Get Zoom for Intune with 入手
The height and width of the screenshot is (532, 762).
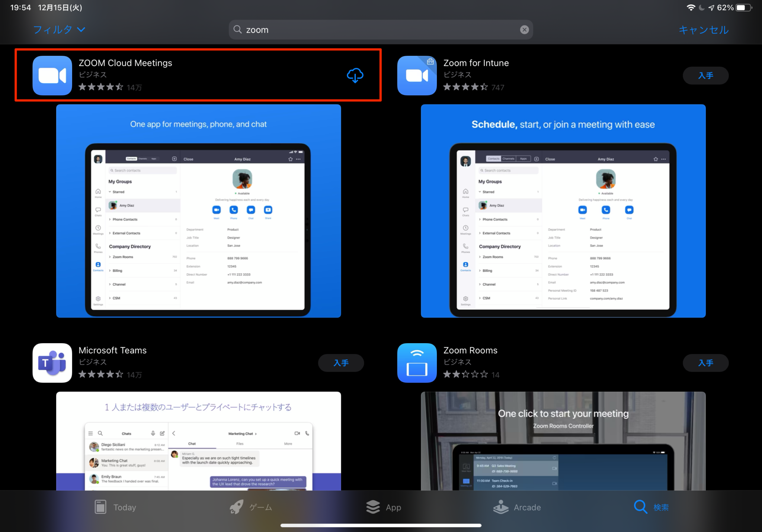click(705, 75)
